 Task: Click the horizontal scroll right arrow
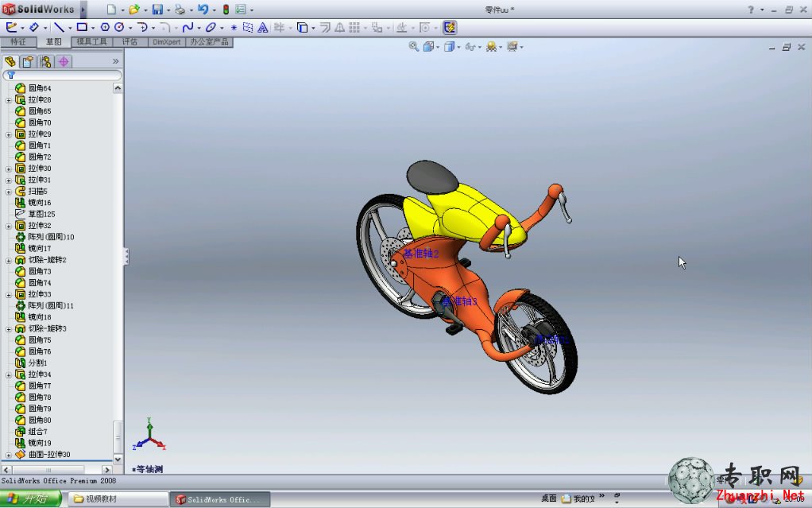point(107,470)
